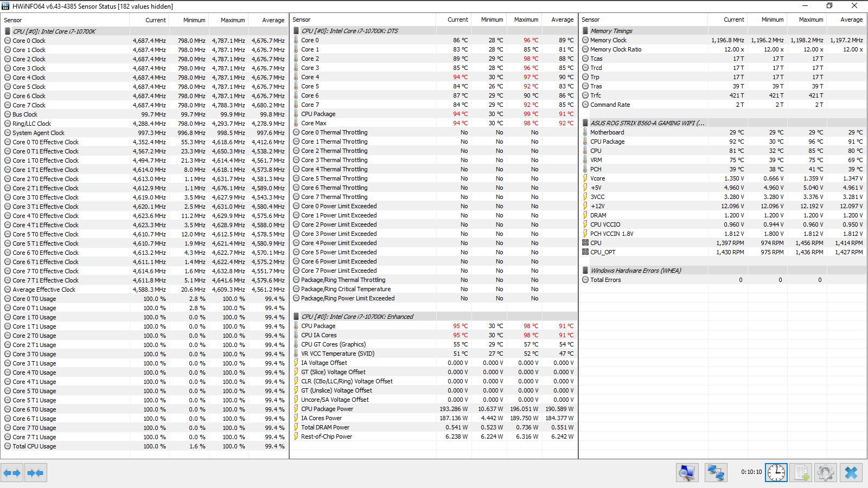The height and width of the screenshot is (488, 868).
Task: Click the Minimum header above the Core Clock list
Action: (194, 20)
